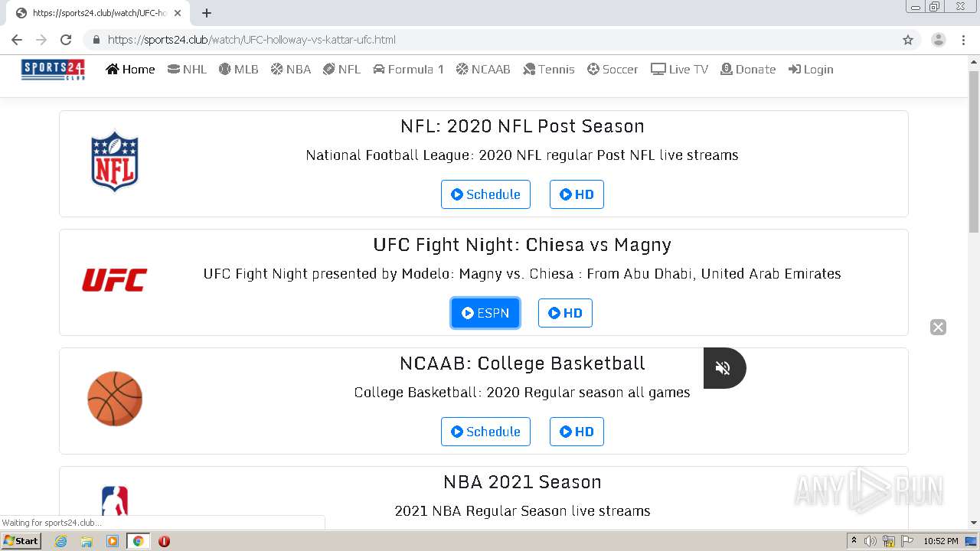Open the NCAAB nav link
The width and height of the screenshot is (980, 551).
pos(483,69)
